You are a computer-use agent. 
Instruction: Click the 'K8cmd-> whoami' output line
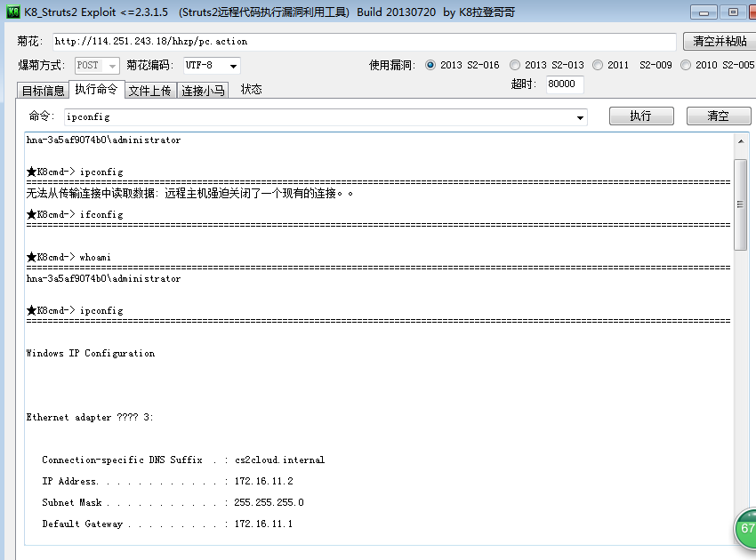tap(69, 258)
